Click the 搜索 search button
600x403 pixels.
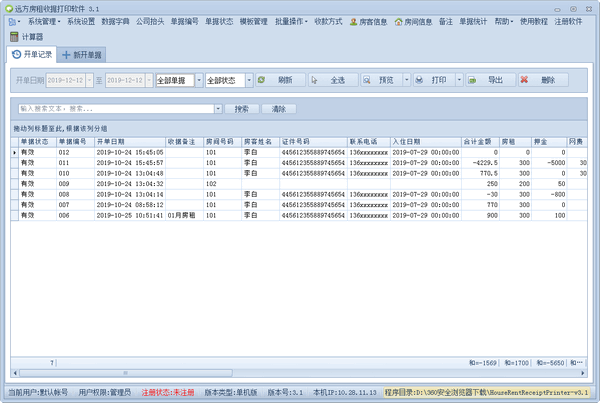tap(240, 109)
